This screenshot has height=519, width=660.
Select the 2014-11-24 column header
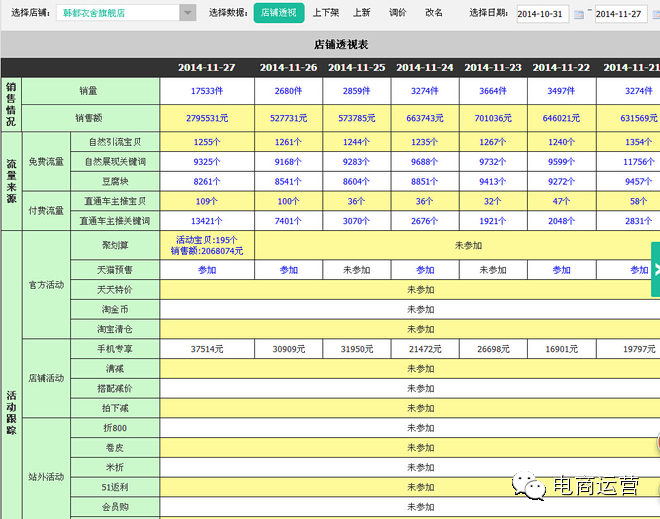point(425,67)
